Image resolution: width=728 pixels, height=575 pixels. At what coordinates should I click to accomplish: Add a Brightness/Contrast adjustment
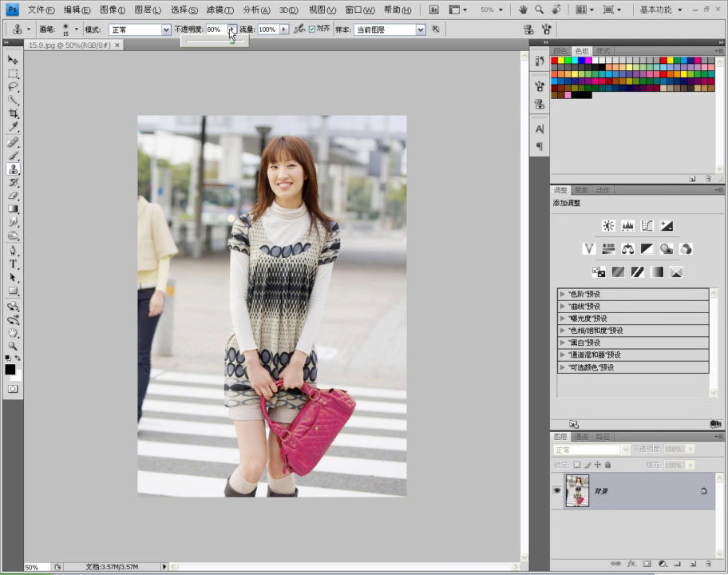608,226
